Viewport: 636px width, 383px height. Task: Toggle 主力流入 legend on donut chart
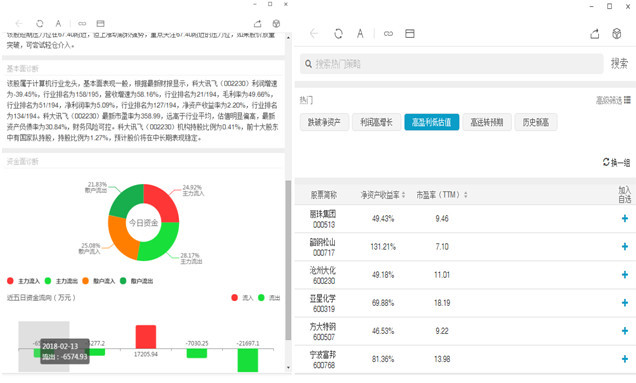[x=24, y=281]
